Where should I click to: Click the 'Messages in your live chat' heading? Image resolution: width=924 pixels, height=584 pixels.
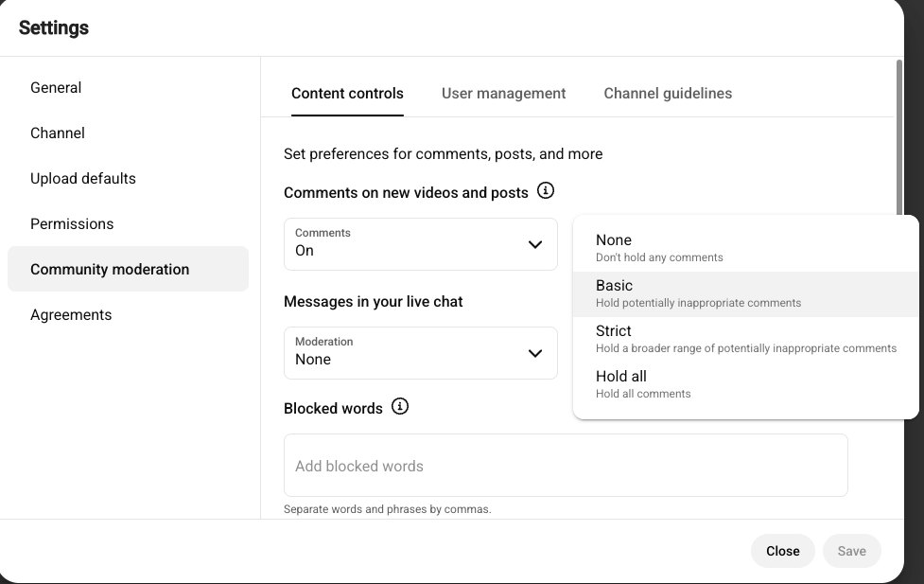373,301
